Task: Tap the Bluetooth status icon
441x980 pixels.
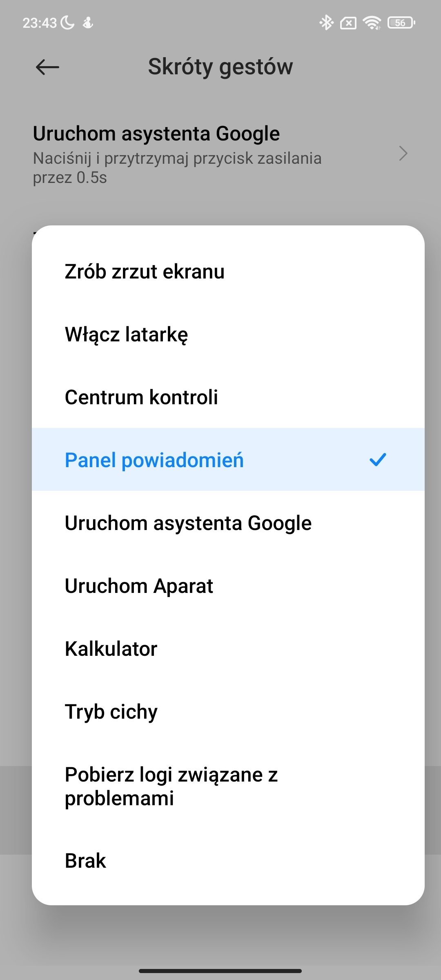Action: (x=326, y=22)
